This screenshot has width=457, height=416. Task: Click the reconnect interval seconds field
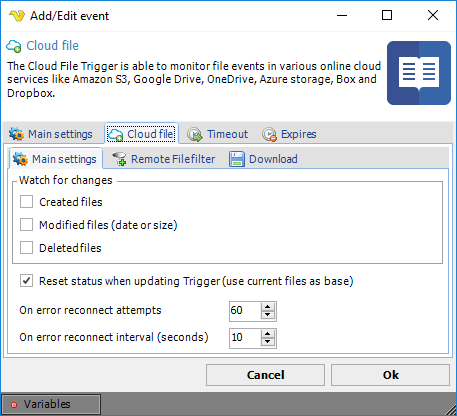point(245,338)
